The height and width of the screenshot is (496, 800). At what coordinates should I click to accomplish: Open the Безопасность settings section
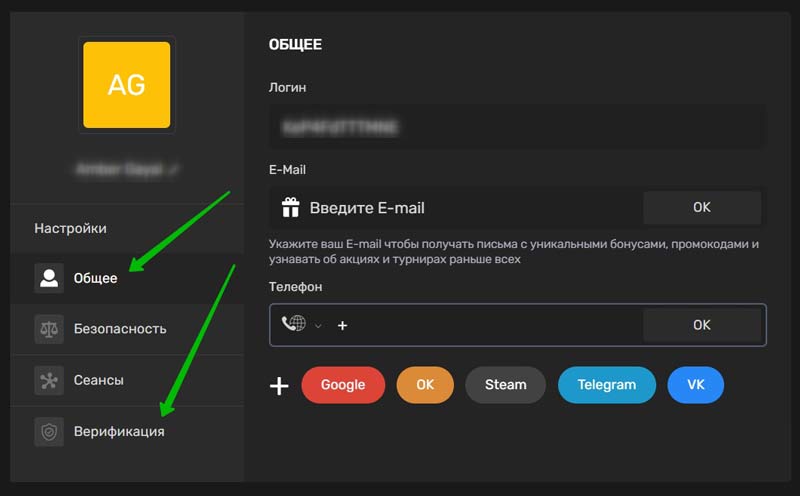(120, 329)
